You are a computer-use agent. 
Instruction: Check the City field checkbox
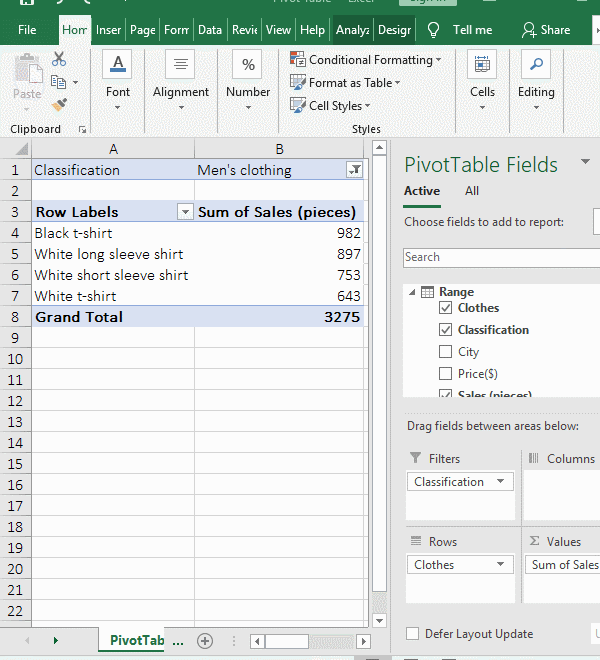(445, 351)
